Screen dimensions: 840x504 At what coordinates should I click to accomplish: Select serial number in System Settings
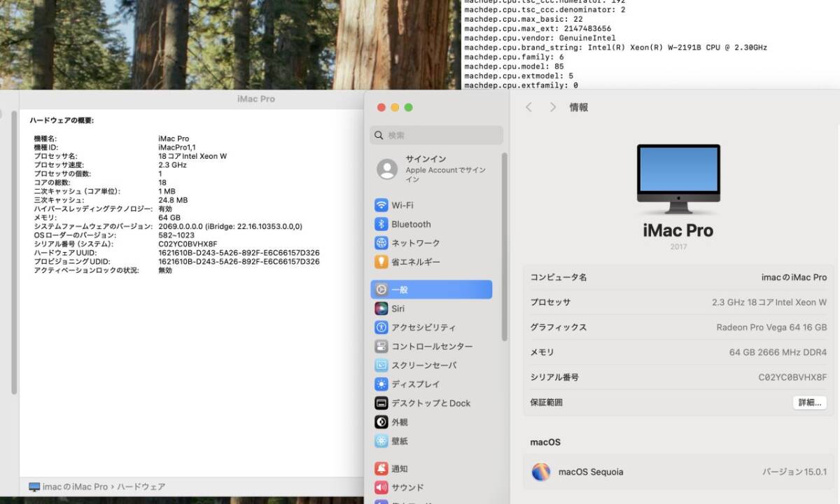[792, 377]
